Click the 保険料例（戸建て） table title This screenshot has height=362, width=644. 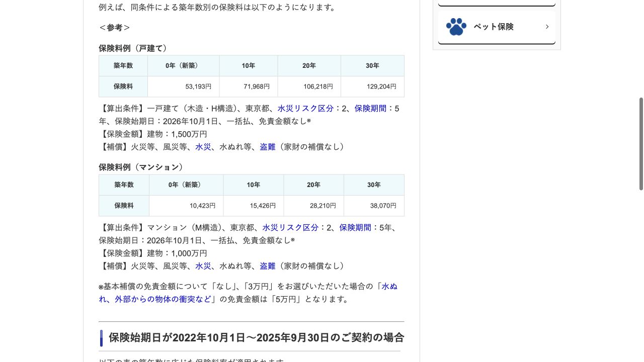point(134,48)
